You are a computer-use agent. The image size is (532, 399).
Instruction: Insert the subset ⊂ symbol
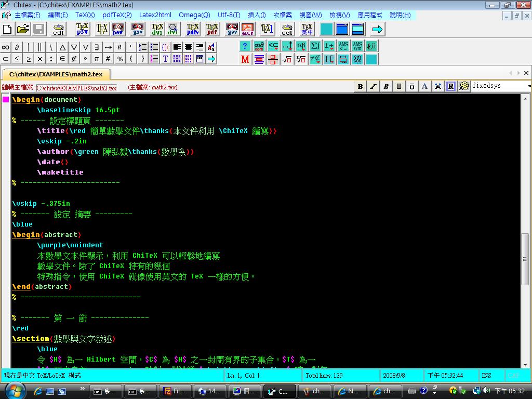[5, 59]
